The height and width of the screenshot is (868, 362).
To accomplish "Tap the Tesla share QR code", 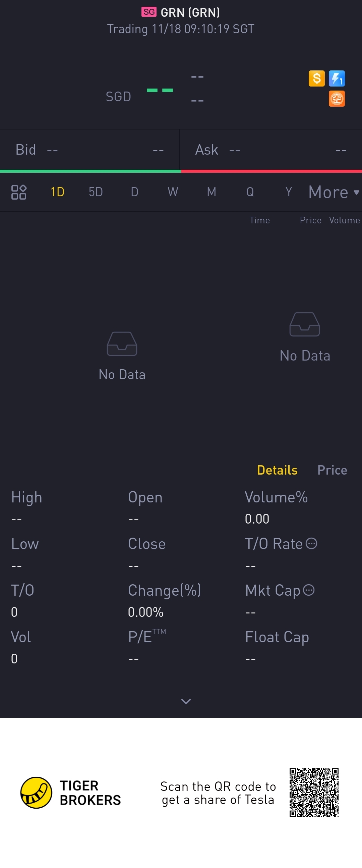I will pos(314,793).
